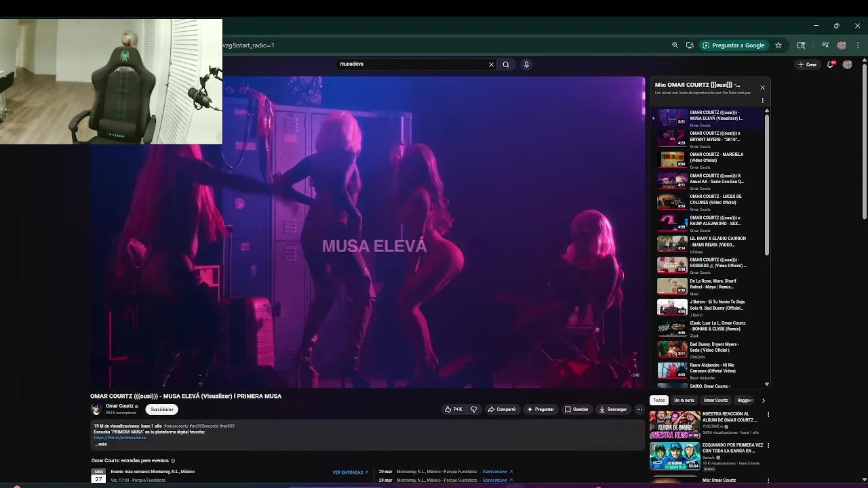Show more filter chips with right arrow
The width and height of the screenshot is (868, 488).
763,401
